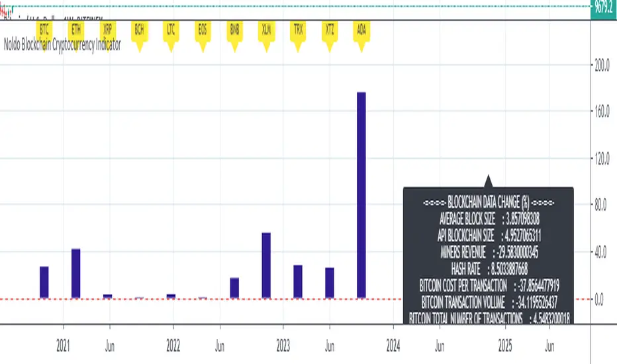Click the 40.0 scale value
Screen dimensions: 617x364
602,252
